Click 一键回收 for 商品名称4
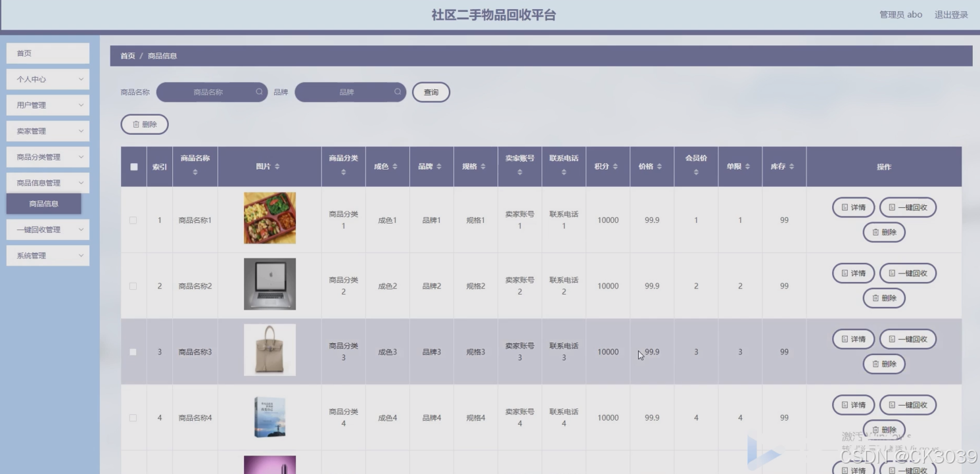Image resolution: width=980 pixels, height=474 pixels. [x=908, y=404]
